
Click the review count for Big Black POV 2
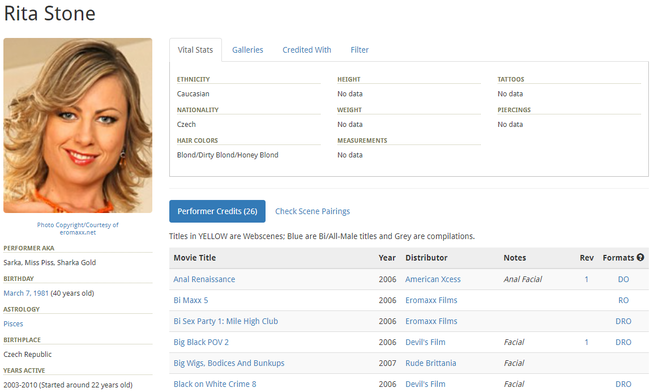(586, 342)
